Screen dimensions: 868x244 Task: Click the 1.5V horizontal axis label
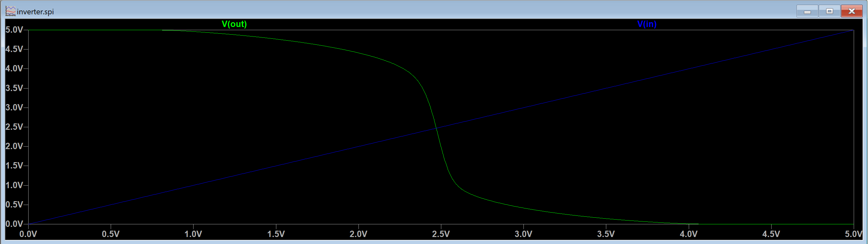(276, 234)
